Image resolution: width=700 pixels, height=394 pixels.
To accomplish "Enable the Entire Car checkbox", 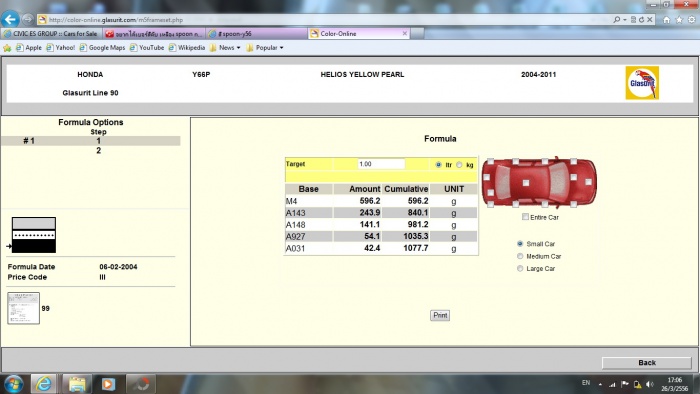I will point(525,217).
